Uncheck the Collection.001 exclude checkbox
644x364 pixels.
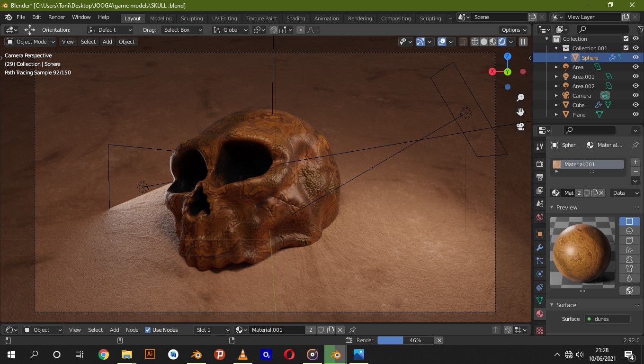[x=626, y=48]
